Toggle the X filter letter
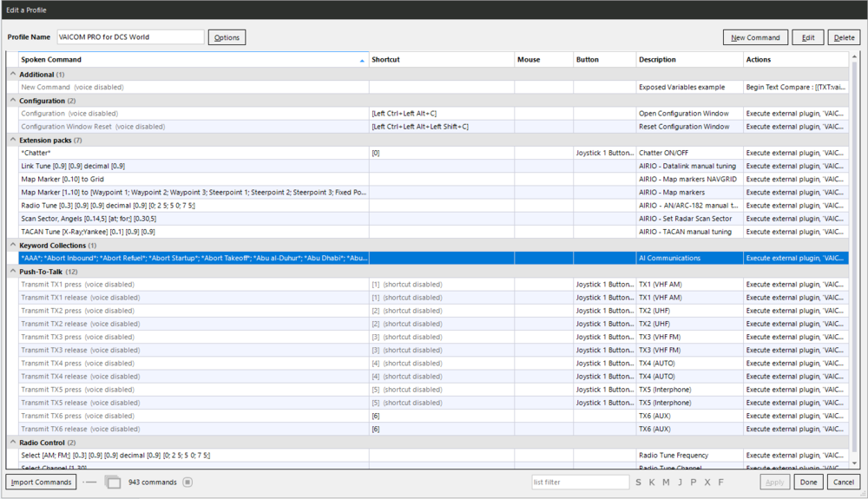Screen dimensions: 868x499 tap(707, 483)
